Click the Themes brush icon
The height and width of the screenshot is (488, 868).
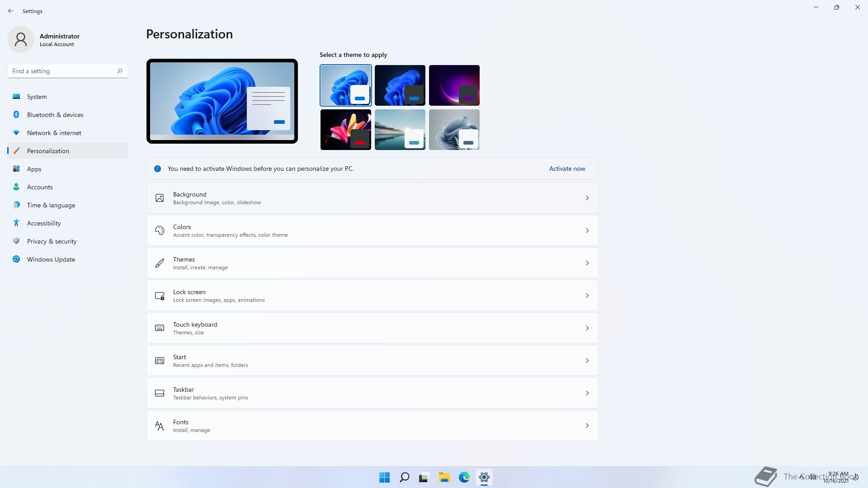coord(160,263)
